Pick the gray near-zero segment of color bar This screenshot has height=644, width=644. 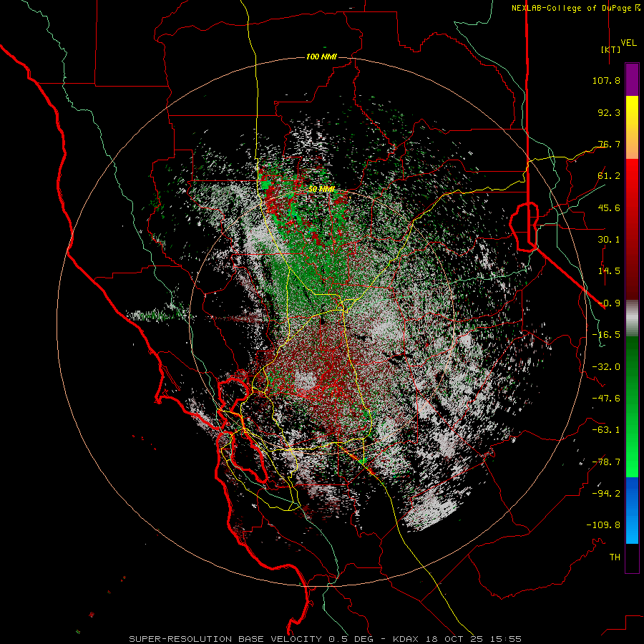[x=632, y=318]
